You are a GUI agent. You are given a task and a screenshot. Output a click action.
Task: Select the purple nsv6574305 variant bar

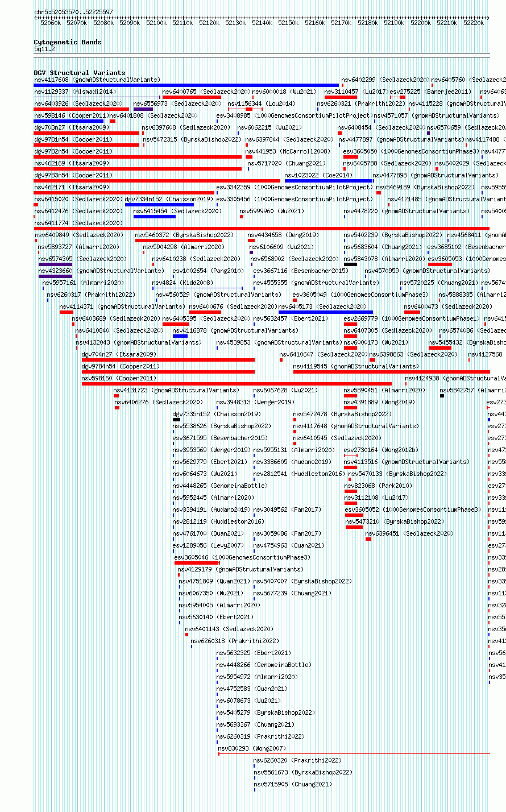(x=55, y=264)
